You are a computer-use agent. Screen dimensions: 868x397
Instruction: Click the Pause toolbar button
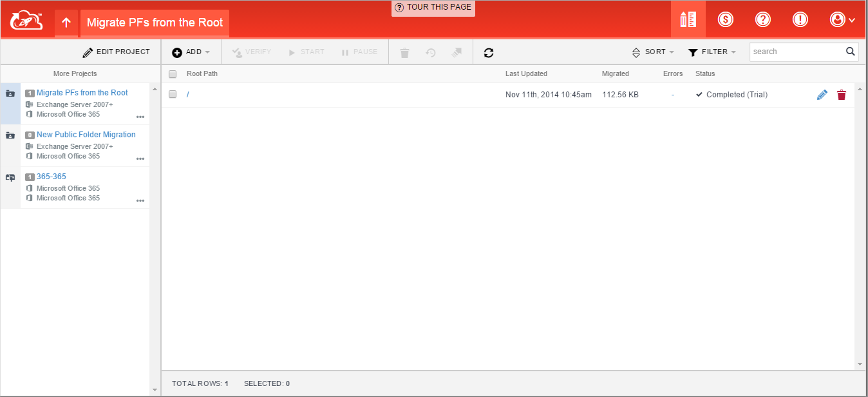[x=360, y=52]
